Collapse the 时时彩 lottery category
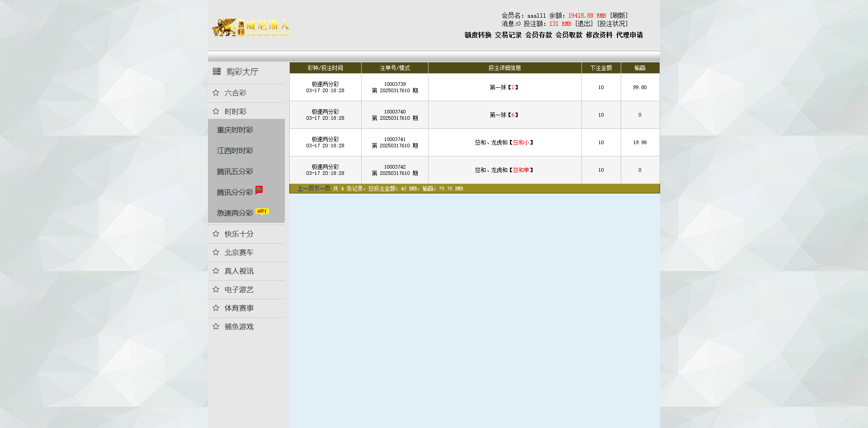This screenshot has width=868, height=428. pos(236,112)
